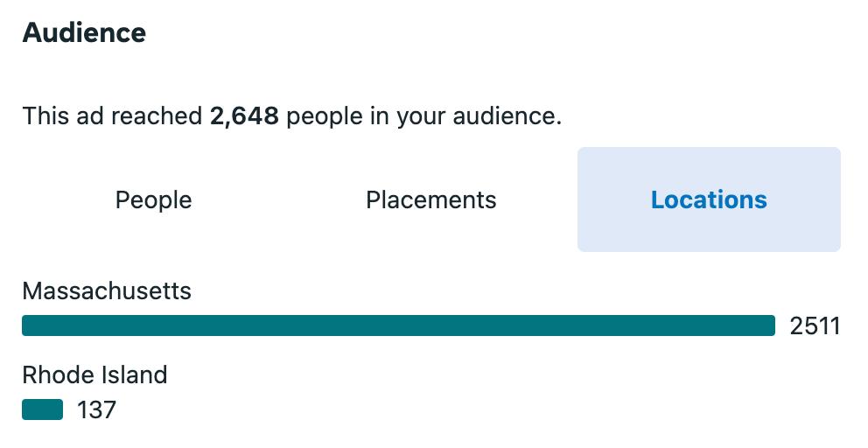Select the long teal Massachusetts bar
This screenshot has height=448, width=868.
tap(398, 326)
